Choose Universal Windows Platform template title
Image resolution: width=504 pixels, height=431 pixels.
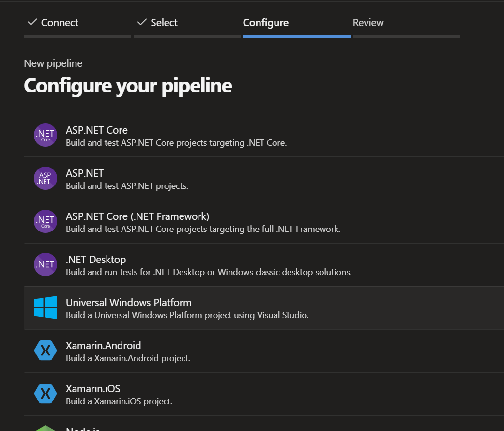click(x=129, y=303)
